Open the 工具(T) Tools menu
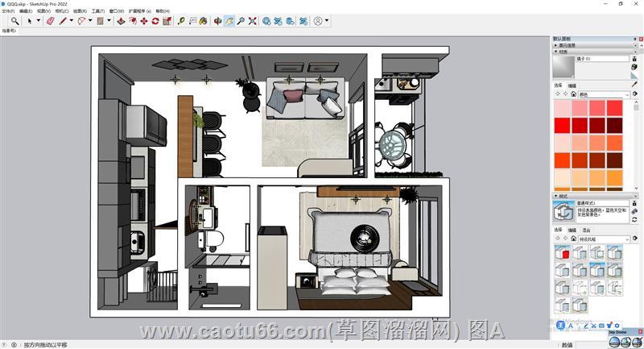The image size is (644, 349). point(98,11)
